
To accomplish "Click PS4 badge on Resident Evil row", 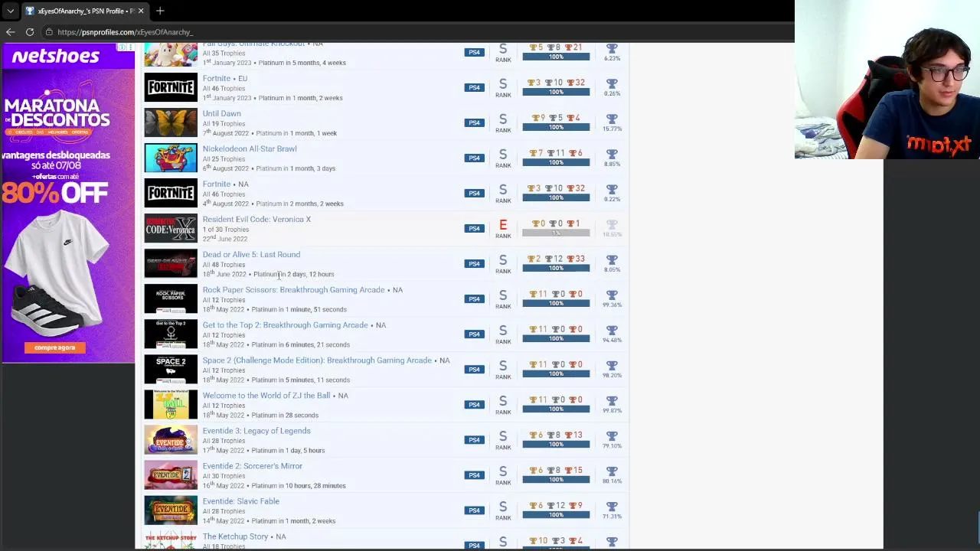I will [x=474, y=228].
